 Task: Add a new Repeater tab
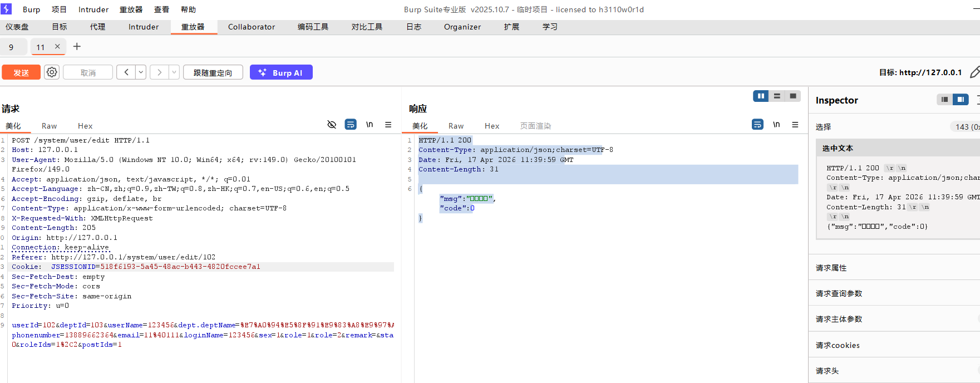pyautogui.click(x=77, y=47)
